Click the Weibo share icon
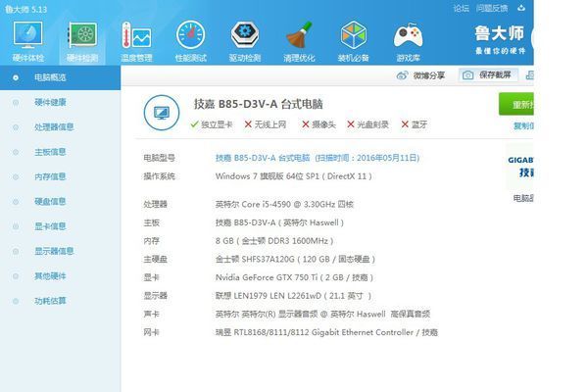Screen dimensions: 588x392 [x=402, y=75]
